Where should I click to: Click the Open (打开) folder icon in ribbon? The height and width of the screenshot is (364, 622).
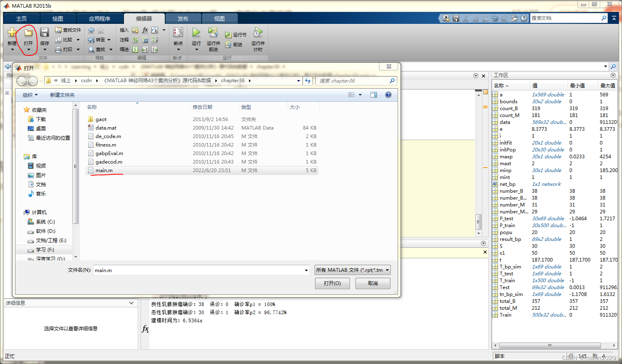tap(28, 33)
